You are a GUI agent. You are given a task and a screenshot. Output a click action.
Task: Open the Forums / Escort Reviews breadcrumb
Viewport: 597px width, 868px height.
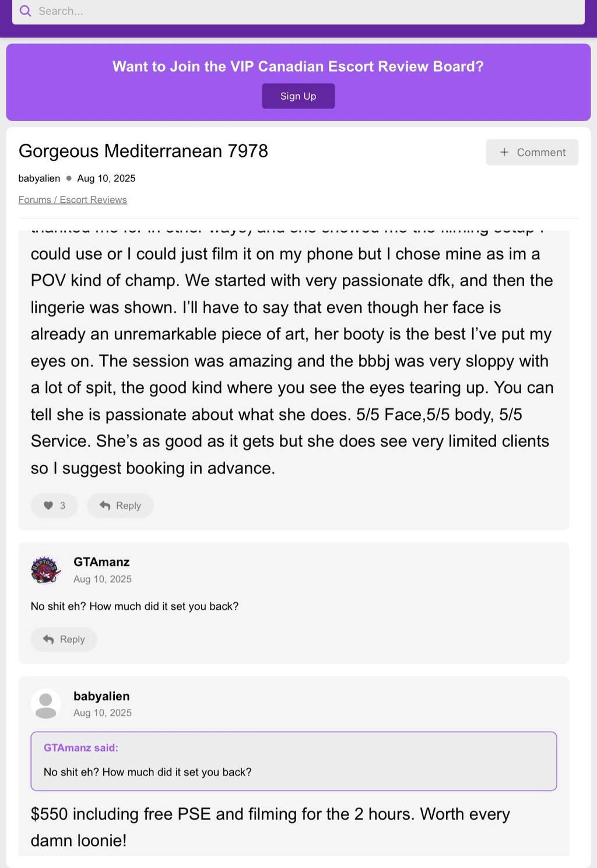(72, 200)
